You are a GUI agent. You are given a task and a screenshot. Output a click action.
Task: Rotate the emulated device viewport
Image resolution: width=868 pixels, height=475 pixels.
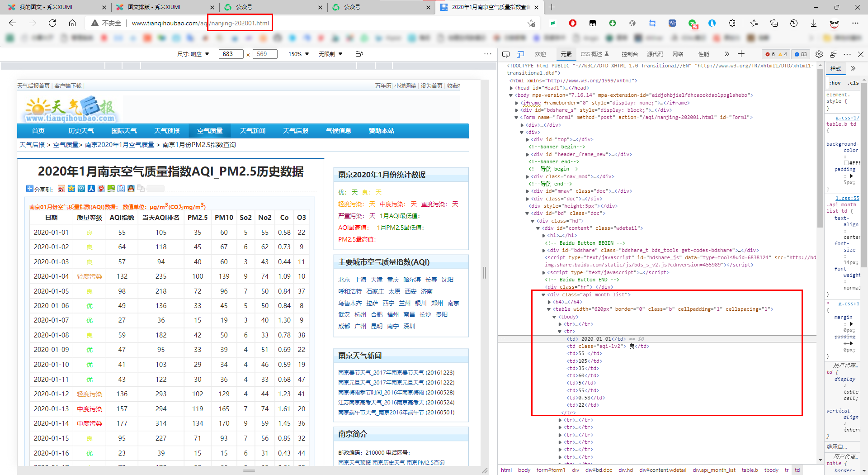pos(359,54)
